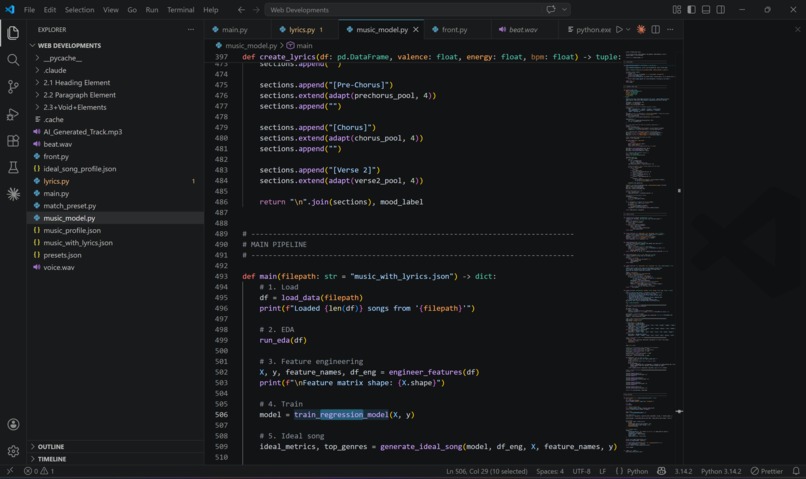Open the Search view in activity bar

point(13,60)
